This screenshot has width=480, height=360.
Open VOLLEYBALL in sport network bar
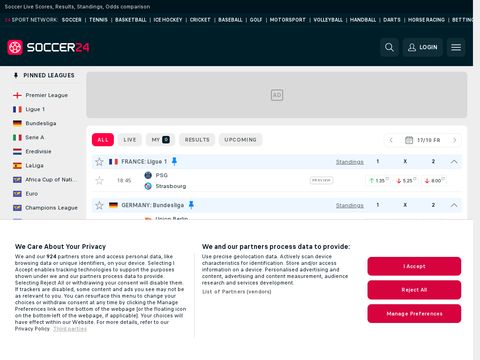click(328, 20)
